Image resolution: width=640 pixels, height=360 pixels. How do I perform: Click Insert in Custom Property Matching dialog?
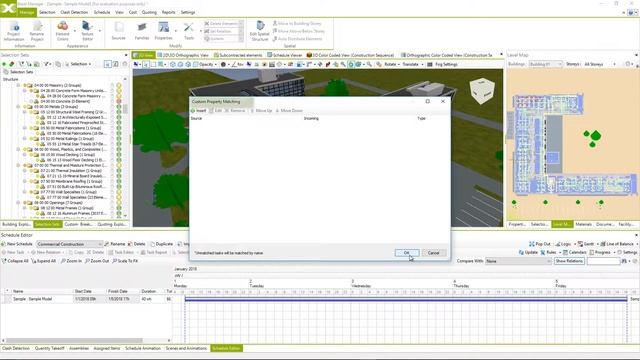pos(199,111)
